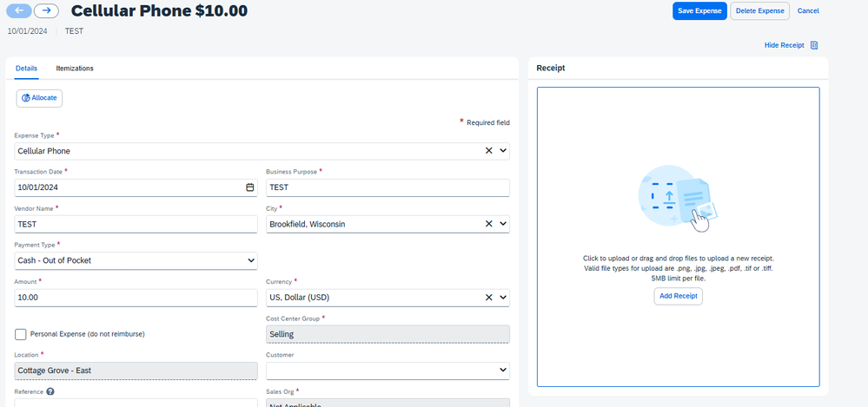This screenshot has height=407, width=868.
Task: Click the Cost Center Group Selling field
Action: coord(388,334)
